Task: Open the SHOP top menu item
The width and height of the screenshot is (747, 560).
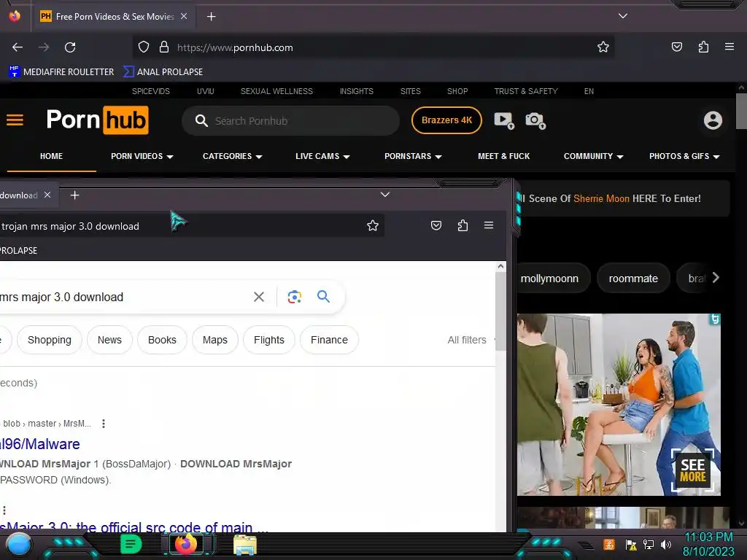Action: [x=457, y=91]
